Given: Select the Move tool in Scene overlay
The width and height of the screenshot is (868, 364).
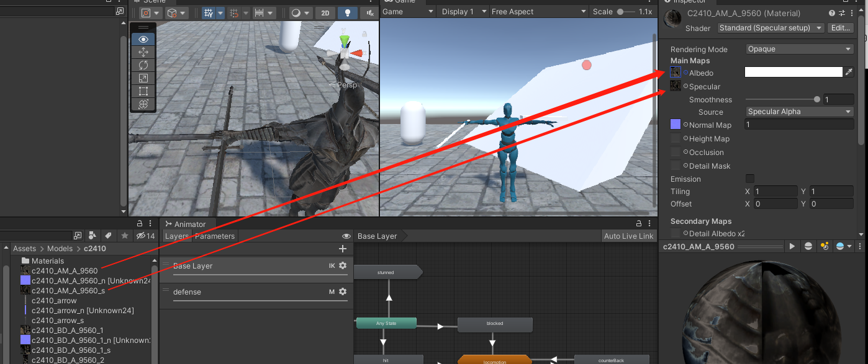Looking at the screenshot, I should coord(143,52).
